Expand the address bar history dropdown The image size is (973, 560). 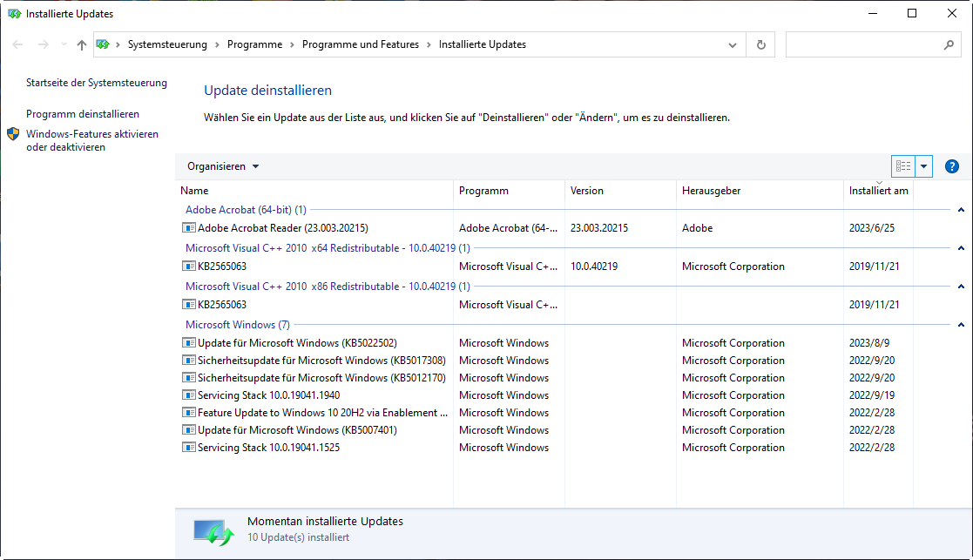click(x=734, y=44)
